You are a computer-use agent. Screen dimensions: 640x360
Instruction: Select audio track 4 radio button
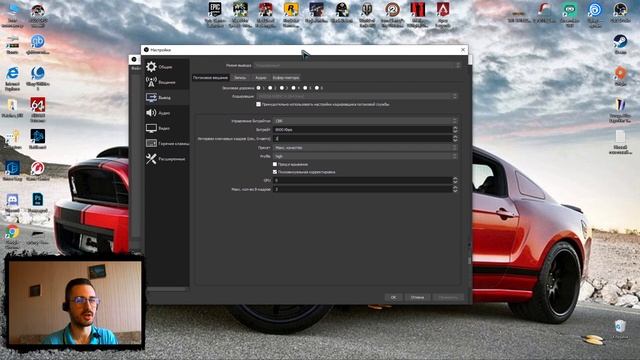293,88
